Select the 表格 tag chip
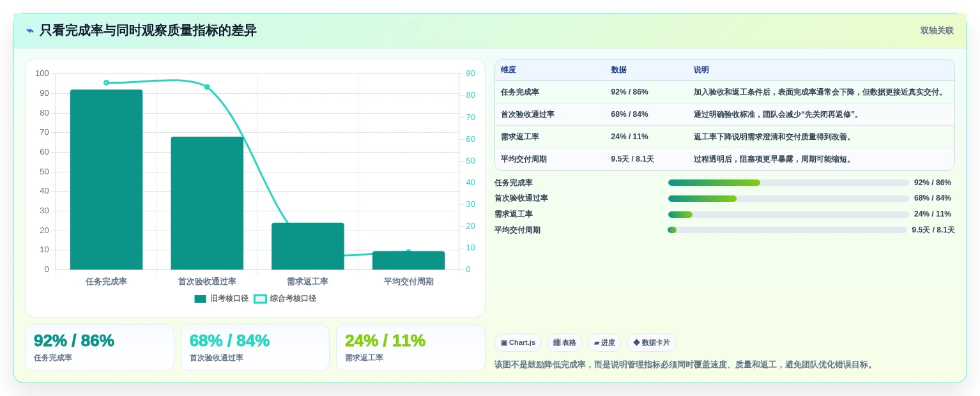The image size is (980, 396). point(565,343)
